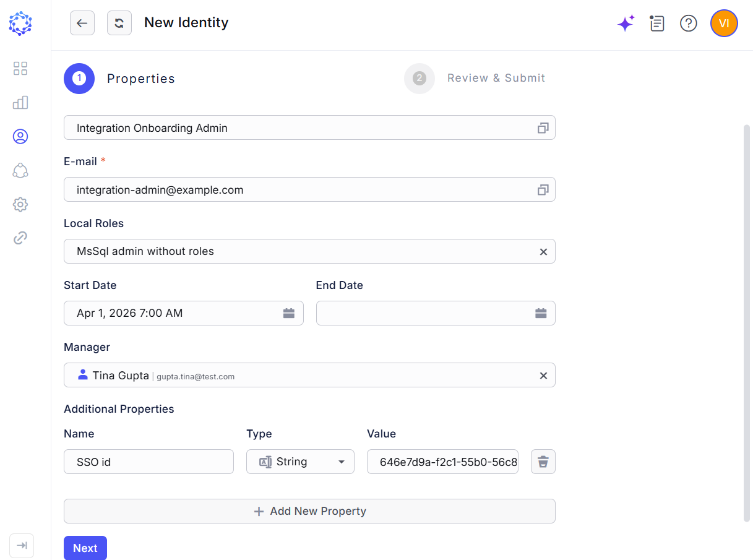Edit the Integration Onboarding Admin name field
This screenshot has width=753, height=560.
(x=309, y=127)
